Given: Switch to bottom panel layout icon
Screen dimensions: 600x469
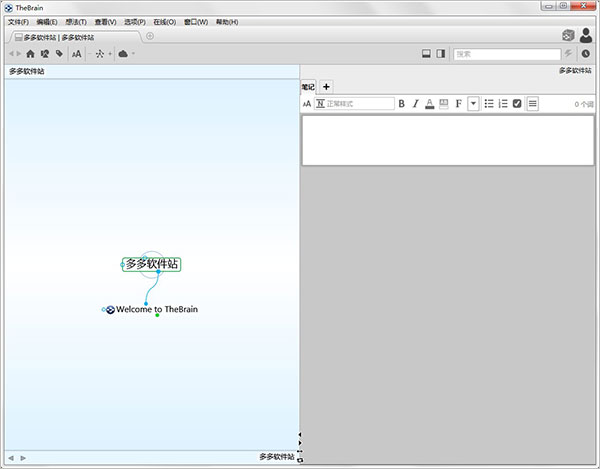Looking at the screenshot, I should (426, 54).
